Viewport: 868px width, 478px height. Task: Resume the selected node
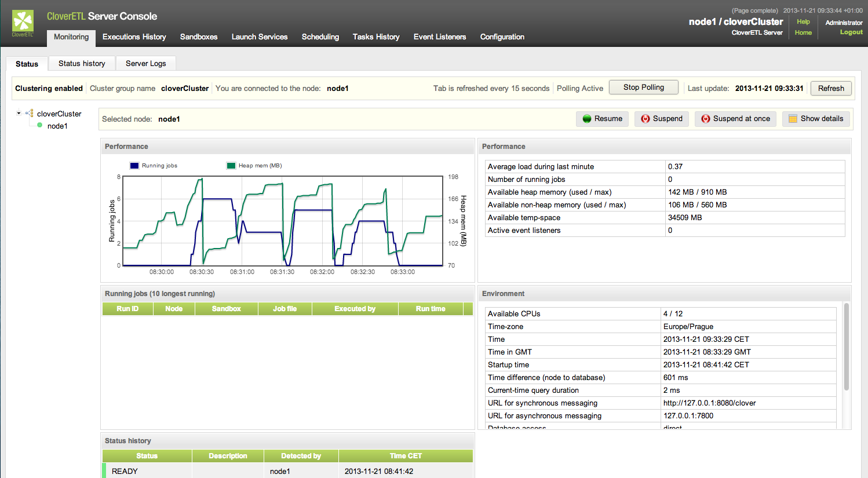(x=602, y=119)
